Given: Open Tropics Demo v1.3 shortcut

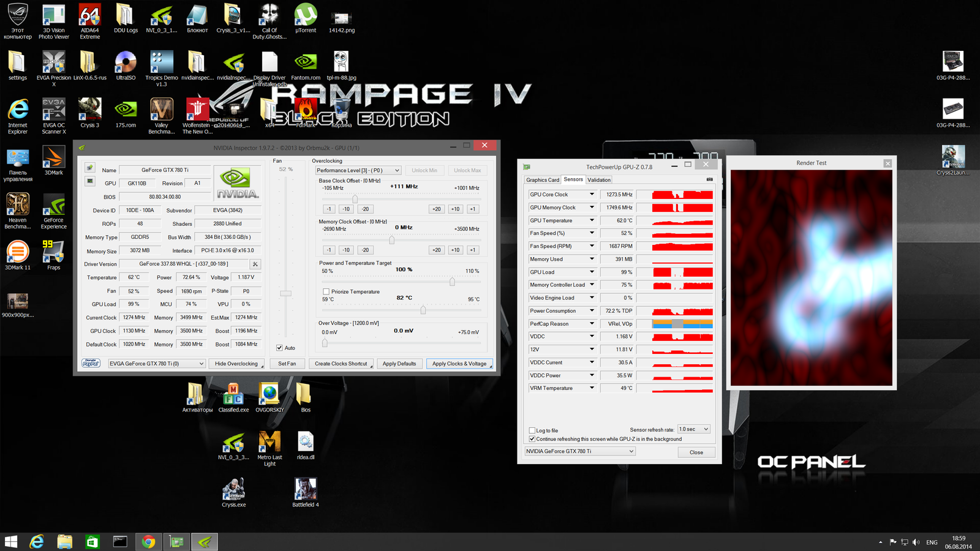Looking at the screenshot, I should 162,68.
